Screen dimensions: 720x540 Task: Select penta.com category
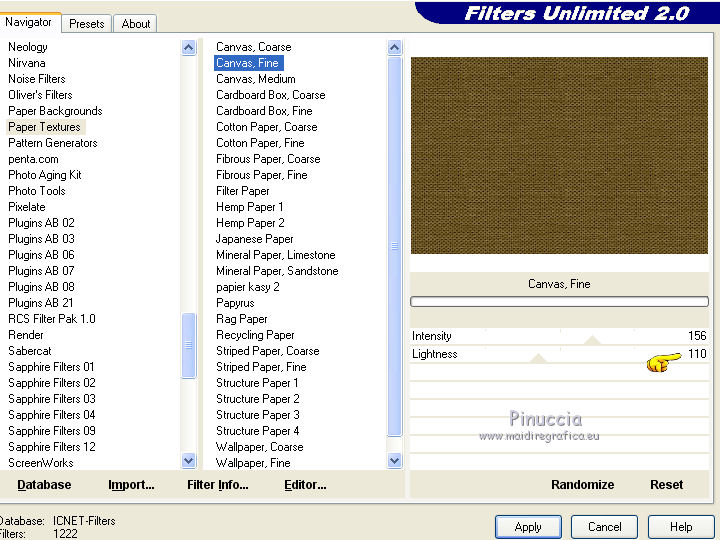point(33,159)
